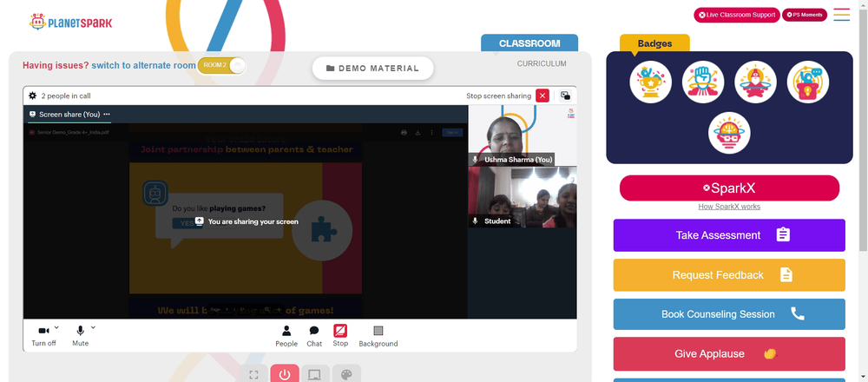Image resolution: width=868 pixels, height=382 pixels.
Task: Toggle fullscreen mode icon
Action: pos(253,375)
